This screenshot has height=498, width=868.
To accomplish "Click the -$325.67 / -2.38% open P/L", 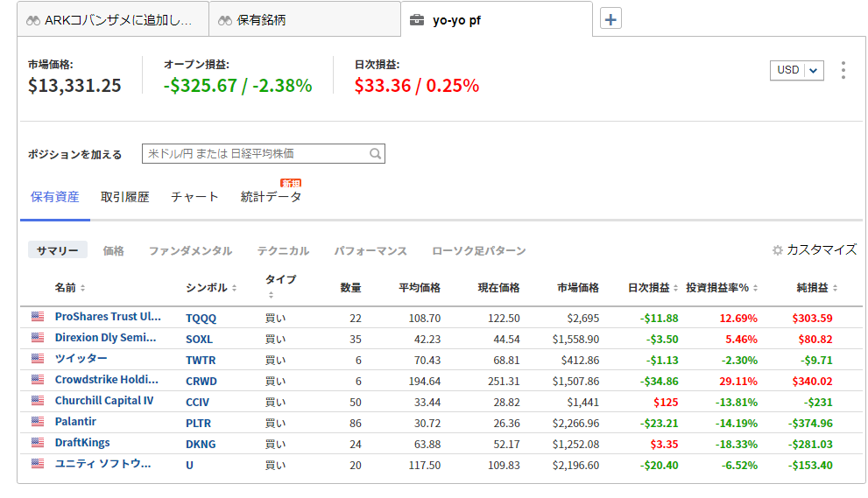I will click(x=238, y=86).
